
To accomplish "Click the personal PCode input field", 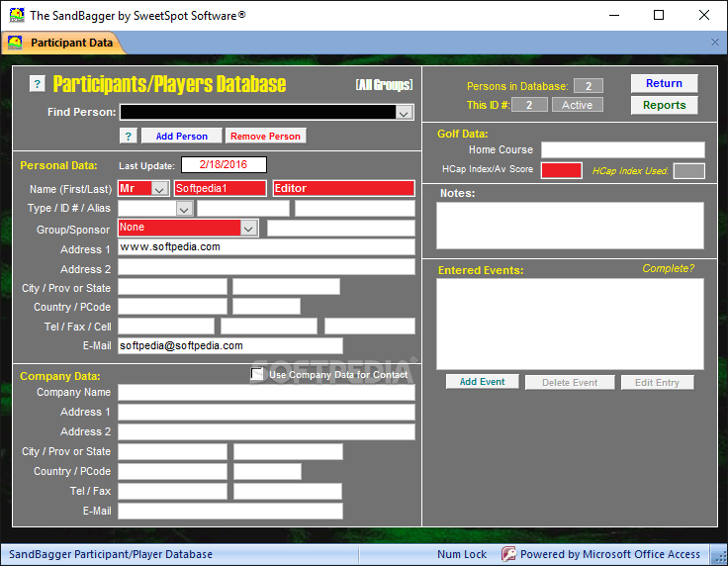I will 266,307.
